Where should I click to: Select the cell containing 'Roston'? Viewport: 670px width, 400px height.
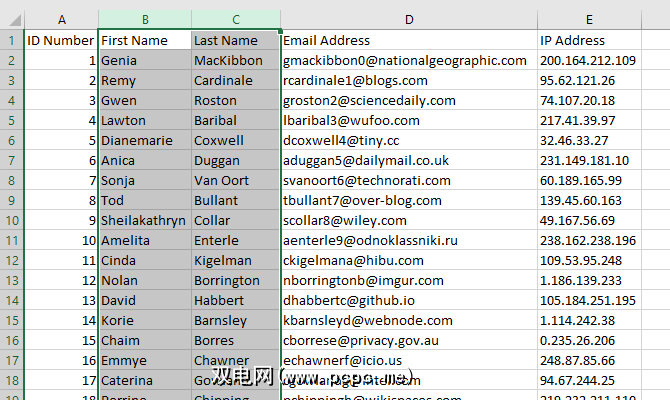(x=236, y=100)
